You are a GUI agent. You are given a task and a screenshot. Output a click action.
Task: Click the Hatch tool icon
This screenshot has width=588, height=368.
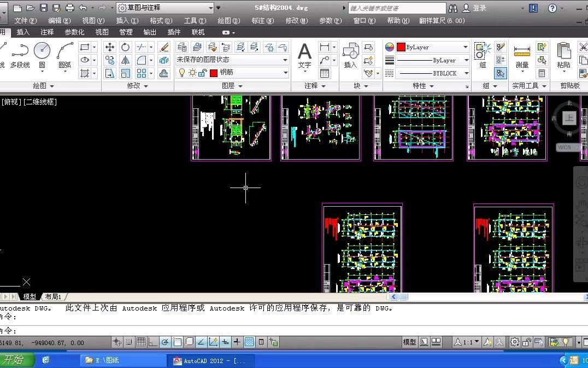pyautogui.click(x=85, y=73)
